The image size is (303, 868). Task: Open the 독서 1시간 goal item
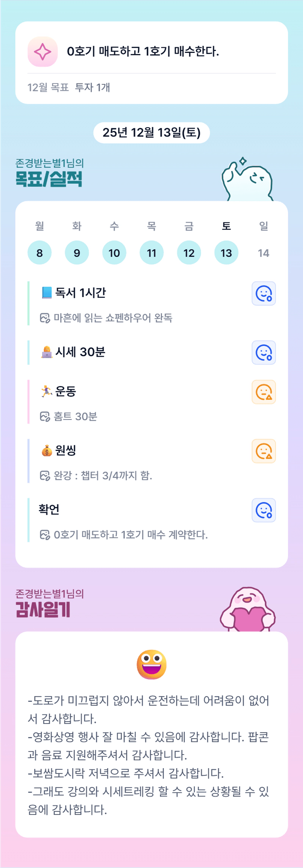point(81,293)
